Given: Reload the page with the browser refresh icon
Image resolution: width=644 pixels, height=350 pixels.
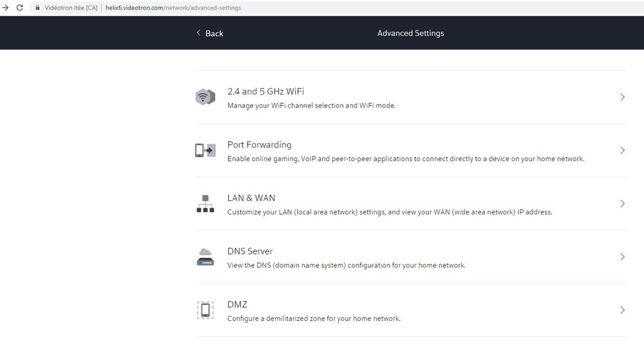Looking at the screenshot, I should [20, 8].
